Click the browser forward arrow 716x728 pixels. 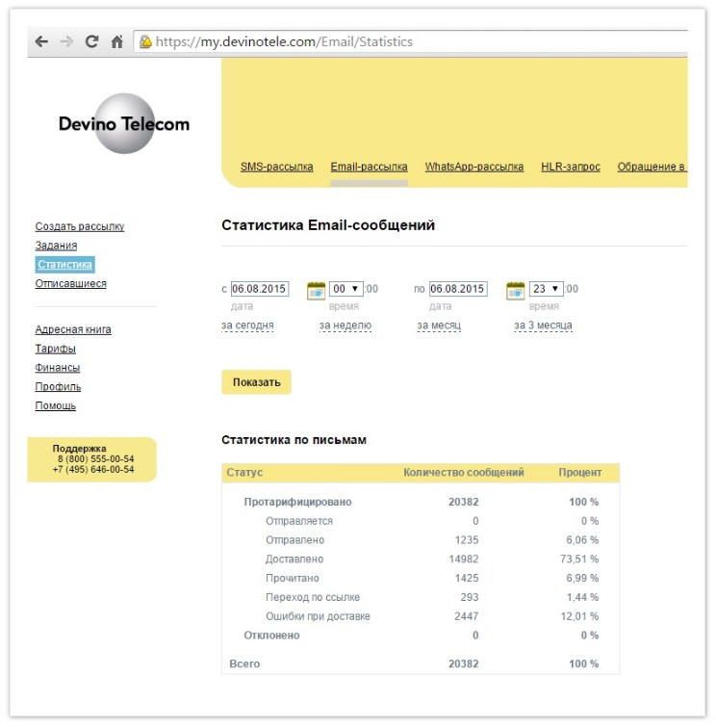(x=66, y=41)
